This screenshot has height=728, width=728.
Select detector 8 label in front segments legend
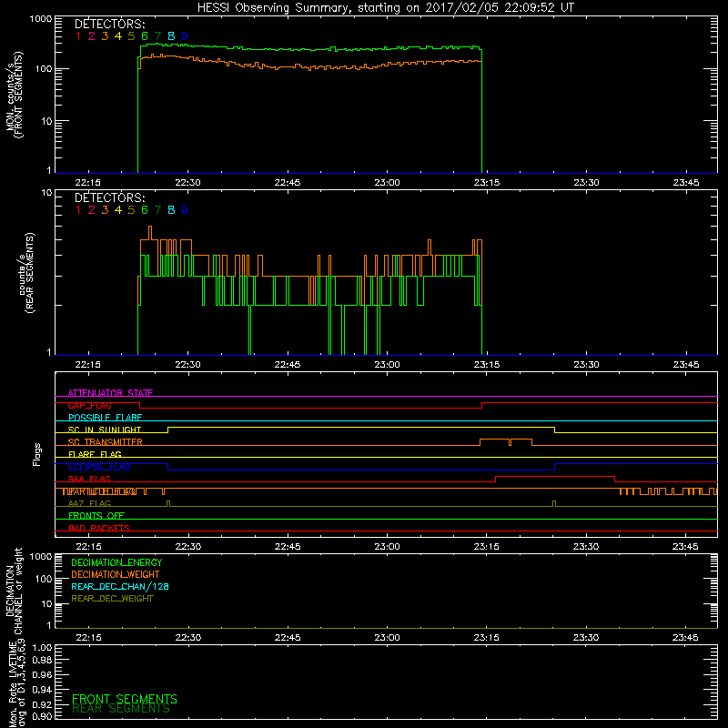[x=171, y=36]
